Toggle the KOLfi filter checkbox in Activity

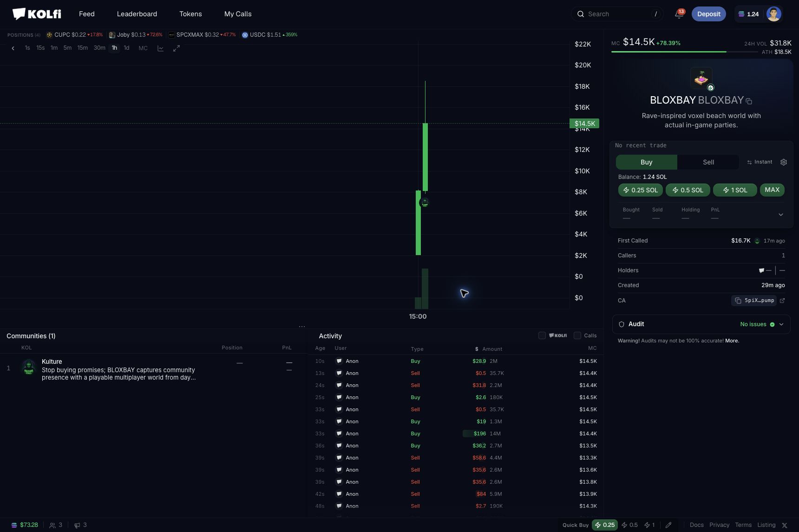coord(542,335)
